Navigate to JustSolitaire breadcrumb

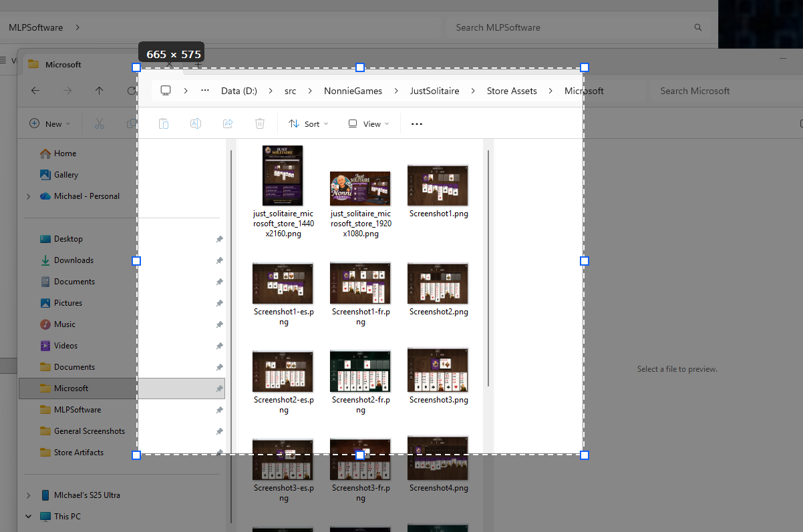point(434,91)
